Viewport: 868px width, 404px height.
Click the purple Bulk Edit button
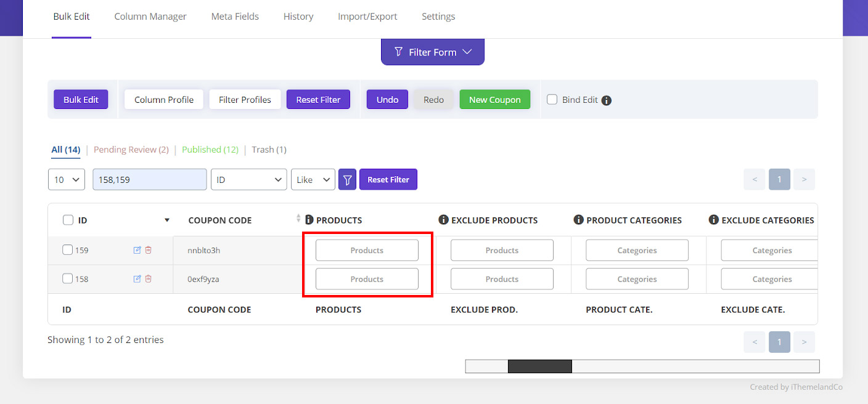coord(81,100)
